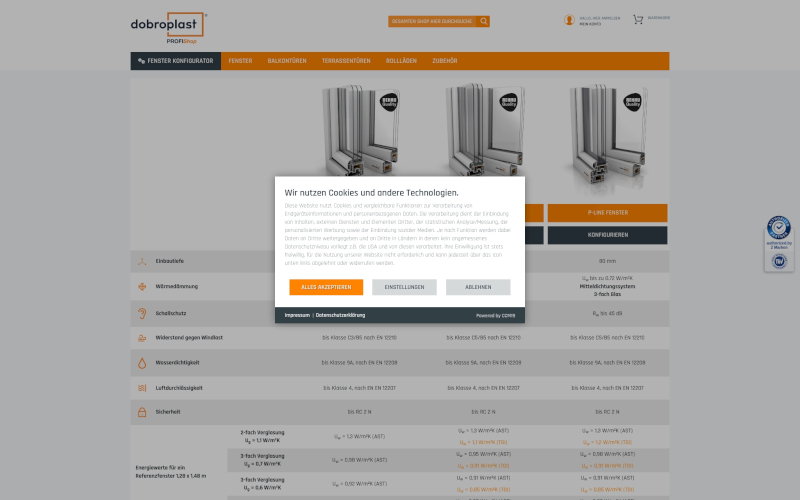Click the shop search input field
Image resolution: width=800 pixels, height=500 pixels.
pyautogui.click(x=432, y=21)
